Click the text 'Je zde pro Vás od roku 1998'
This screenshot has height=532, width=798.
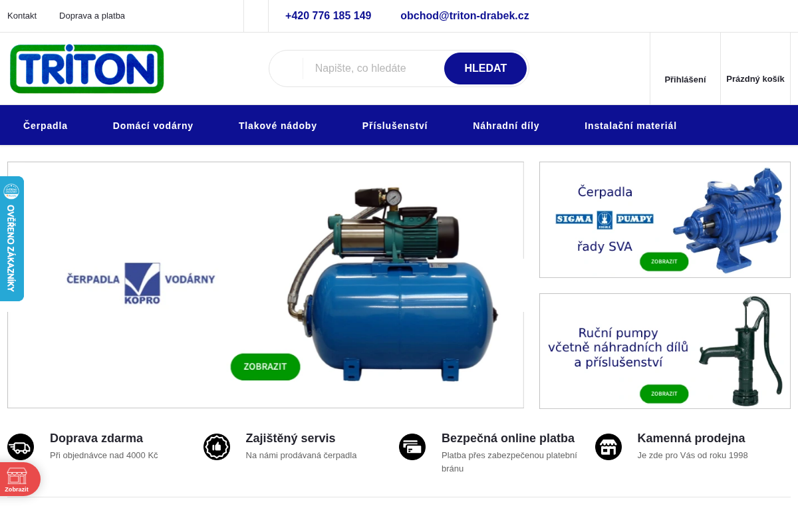click(x=693, y=456)
